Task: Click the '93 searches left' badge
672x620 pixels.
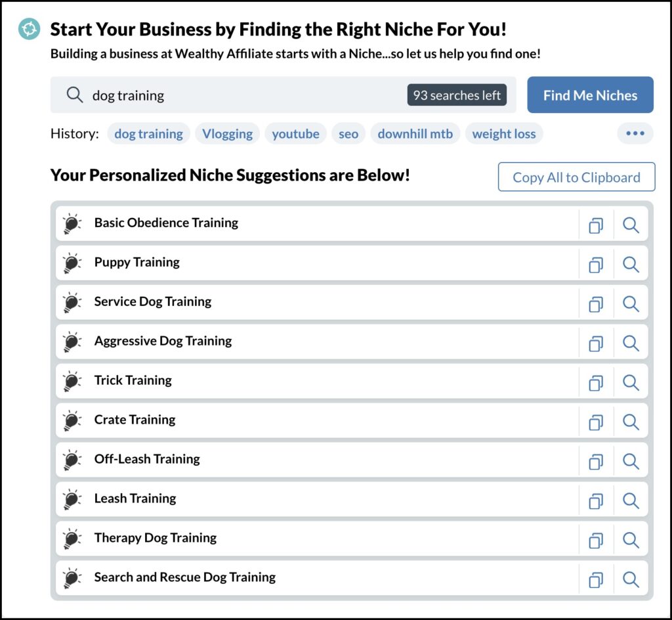Action: pyautogui.click(x=457, y=95)
